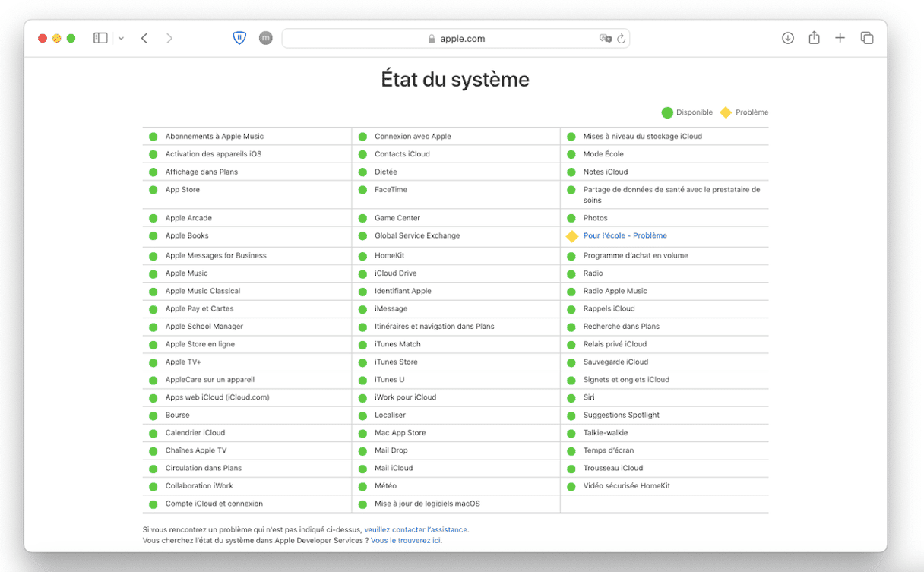Show downloads with the download icon
The width and height of the screenshot is (924, 572).
point(788,38)
